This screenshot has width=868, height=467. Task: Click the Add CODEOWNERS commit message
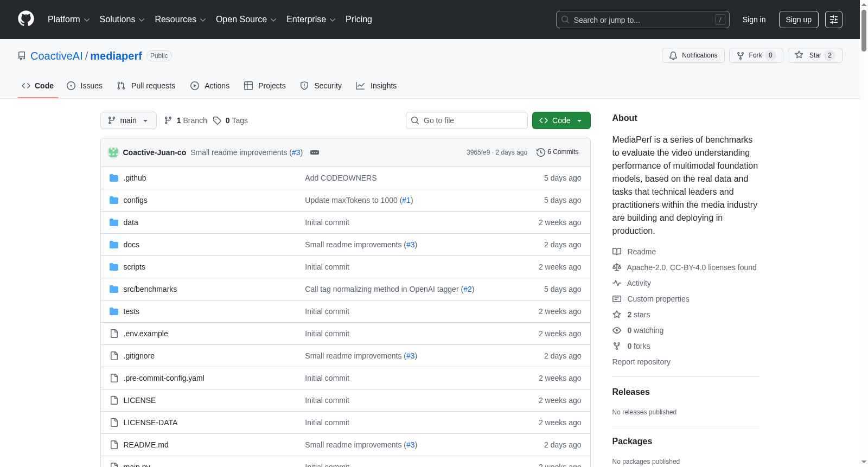(x=341, y=178)
